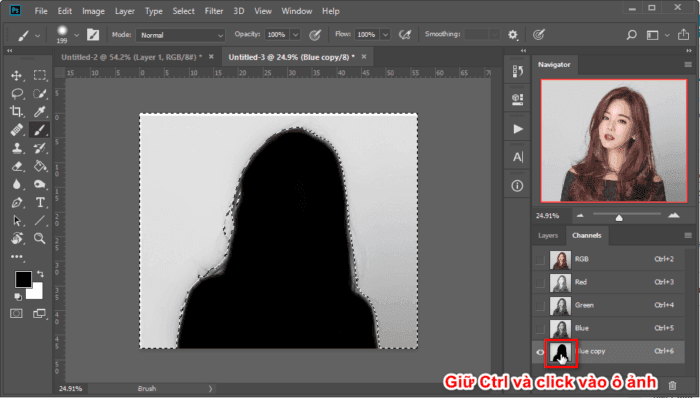
Task: Toggle pressure for size button
Action: point(539,34)
